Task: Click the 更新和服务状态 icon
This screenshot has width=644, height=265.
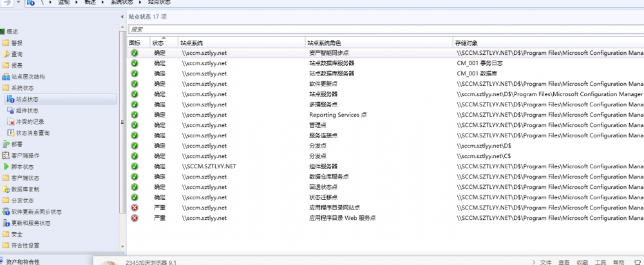Action: (6, 223)
